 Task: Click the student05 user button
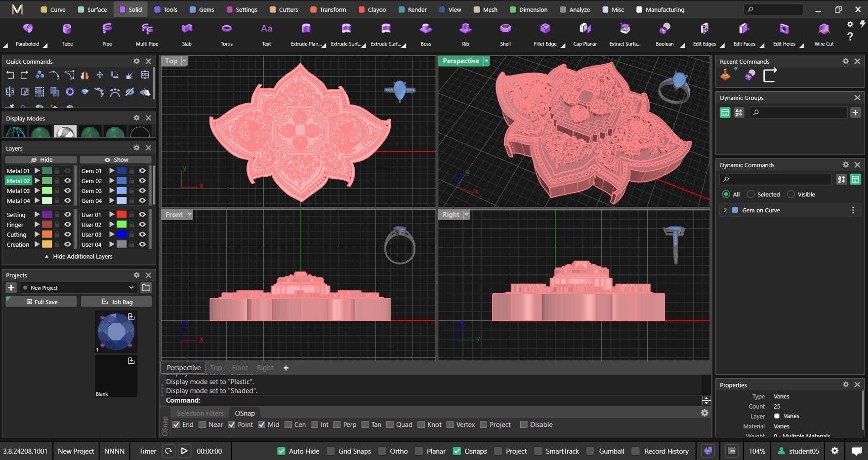click(798, 451)
